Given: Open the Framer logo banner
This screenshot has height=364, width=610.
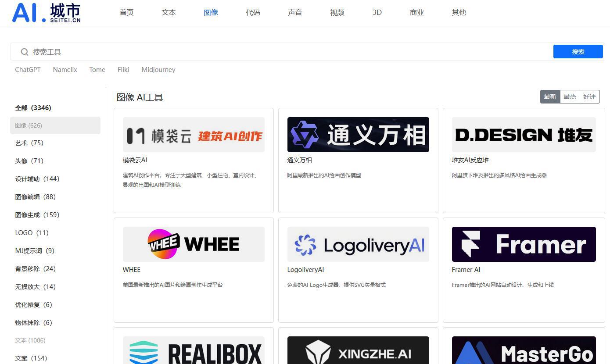Looking at the screenshot, I should (x=524, y=244).
